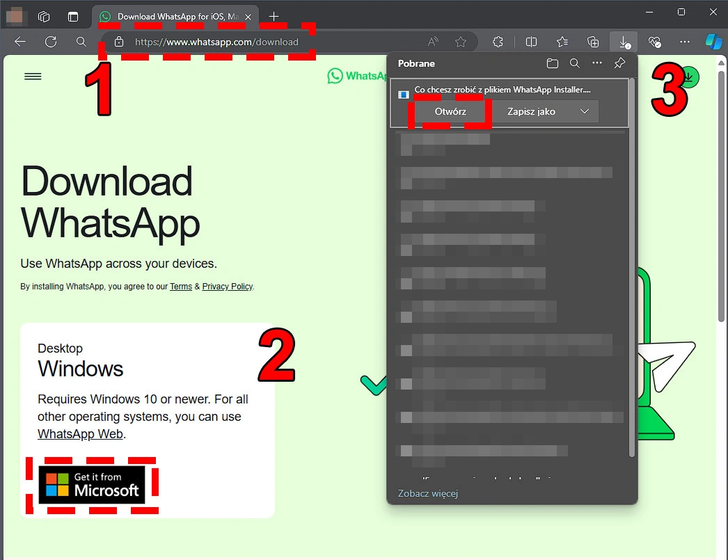Viewport: 728px width, 560px height.
Task: Click the Get it from Microsoft badge
Action: pyautogui.click(x=91, y=484)
